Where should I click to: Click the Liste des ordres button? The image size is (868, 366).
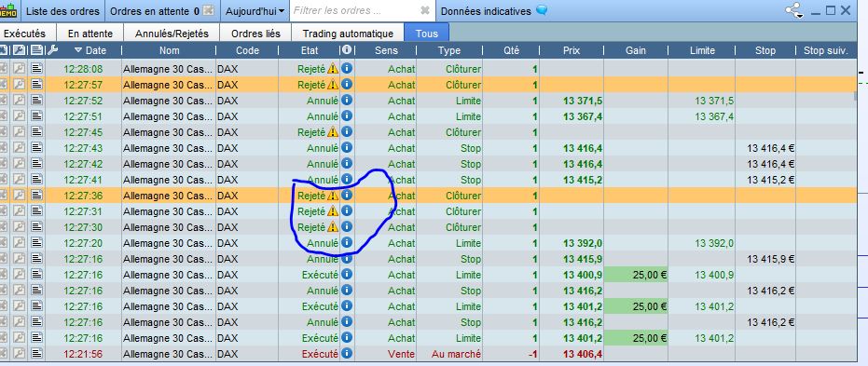62,11
